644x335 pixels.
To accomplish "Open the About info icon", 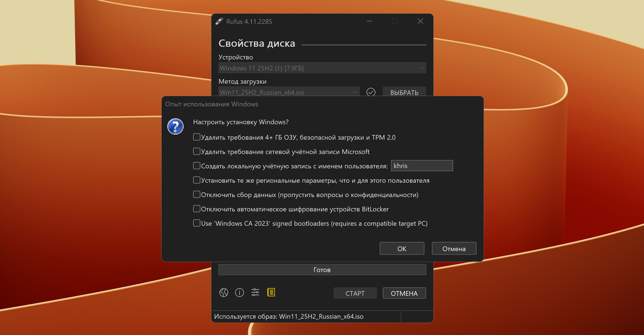I will [x=239, y=293].
